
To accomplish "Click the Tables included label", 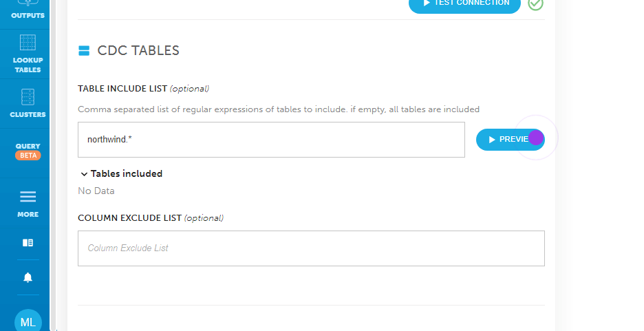I will [127, 173].
